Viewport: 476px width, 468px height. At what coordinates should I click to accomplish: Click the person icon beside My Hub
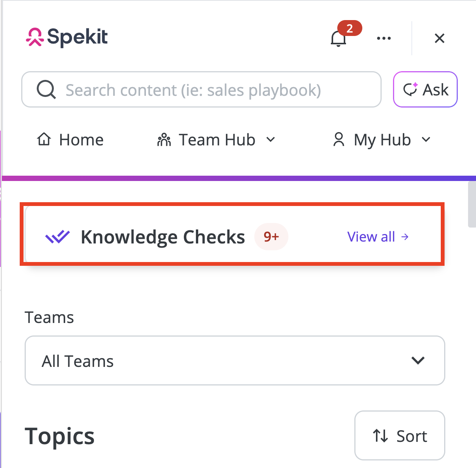[x=339, y=139]
